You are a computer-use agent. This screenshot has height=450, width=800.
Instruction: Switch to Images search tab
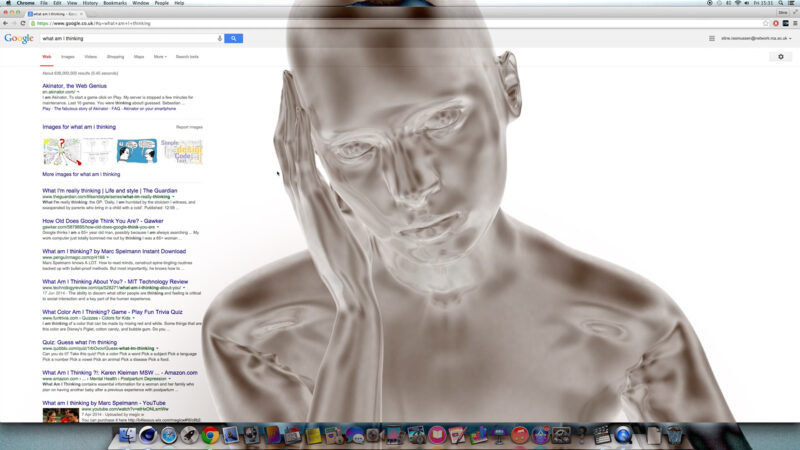[68, 57]
